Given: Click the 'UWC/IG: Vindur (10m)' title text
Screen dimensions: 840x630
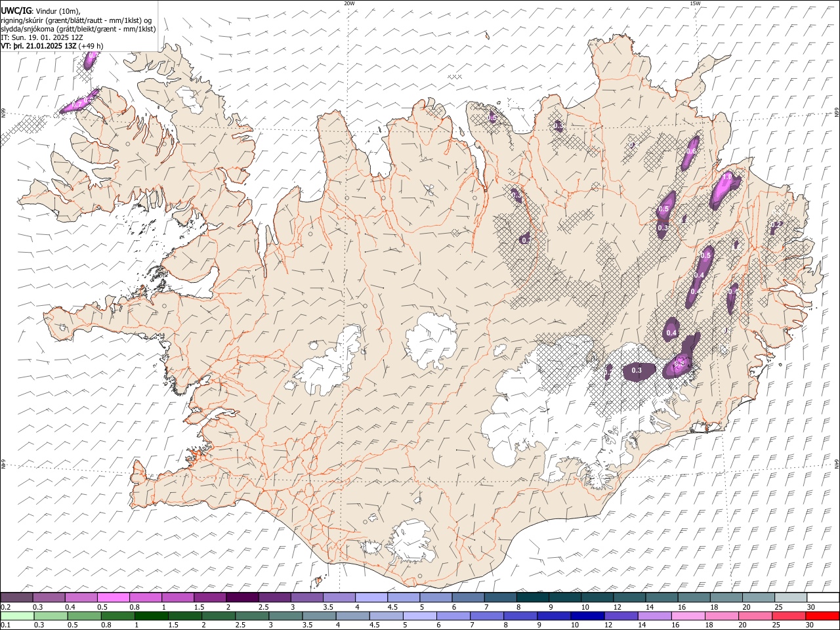Looking at the screenshot, I should [41, 11].
